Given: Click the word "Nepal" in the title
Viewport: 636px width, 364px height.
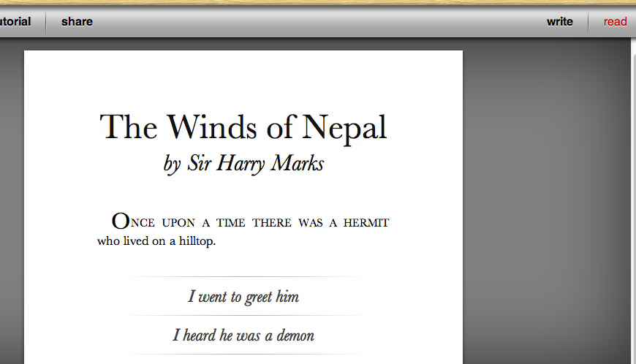Looking at the screenshot, I should (x=344, y=128).
